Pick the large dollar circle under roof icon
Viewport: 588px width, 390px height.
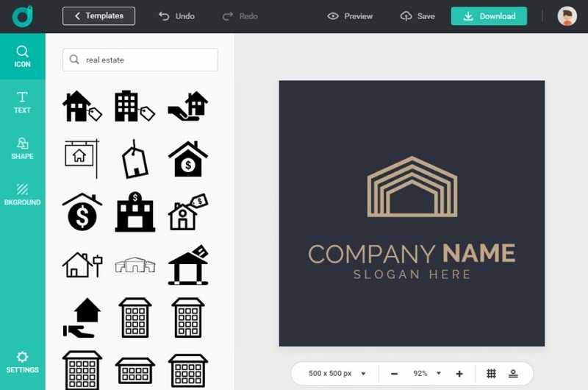82,212
